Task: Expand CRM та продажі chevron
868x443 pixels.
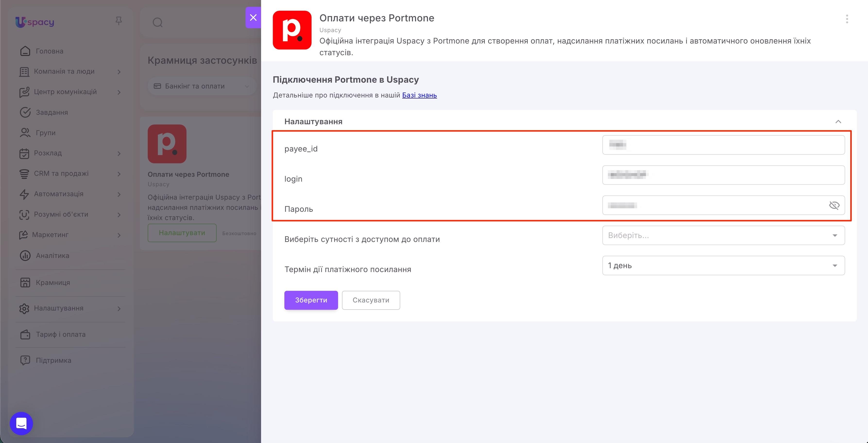Action: click(119, 174)
